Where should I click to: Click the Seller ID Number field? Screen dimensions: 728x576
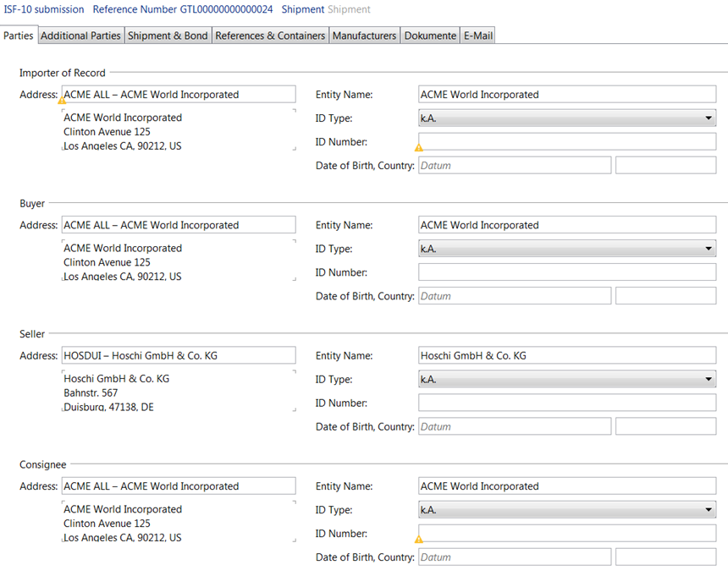pos(566,403)
